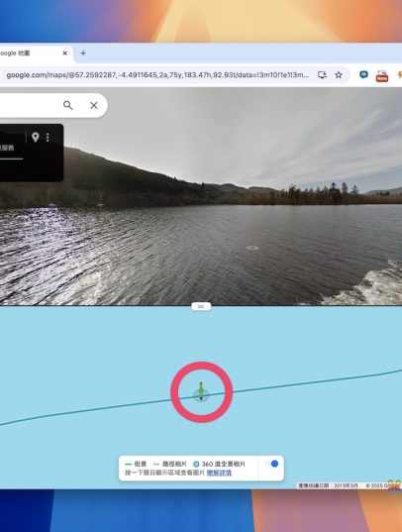Close the Google Maps tab

pos(65,53)
